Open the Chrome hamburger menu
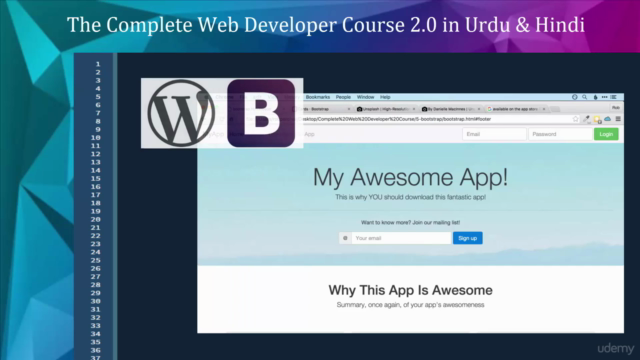This screenshot has width=640, height=360. (618, 119)
